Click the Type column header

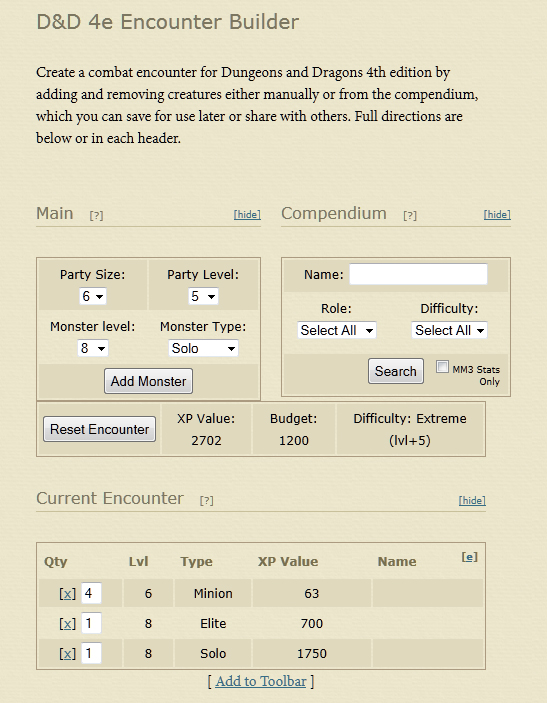[x=196, y=562]
